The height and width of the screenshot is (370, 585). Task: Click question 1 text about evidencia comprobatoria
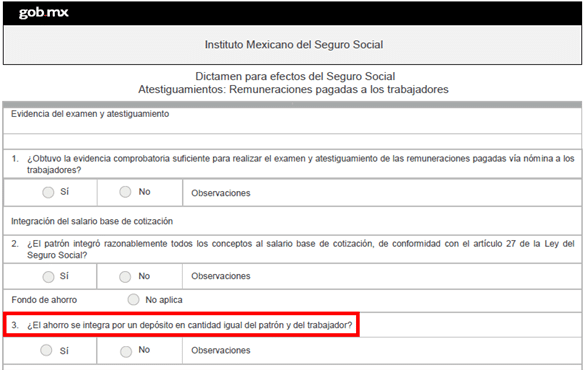point(300,164)
